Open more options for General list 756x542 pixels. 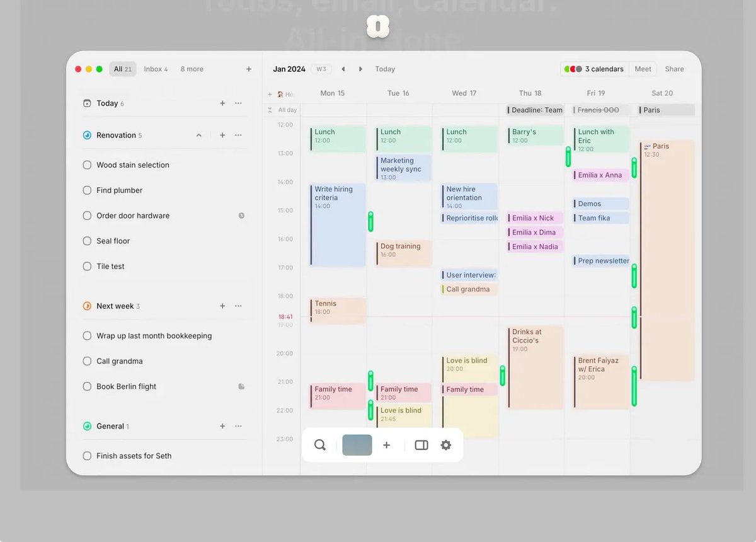238,426
